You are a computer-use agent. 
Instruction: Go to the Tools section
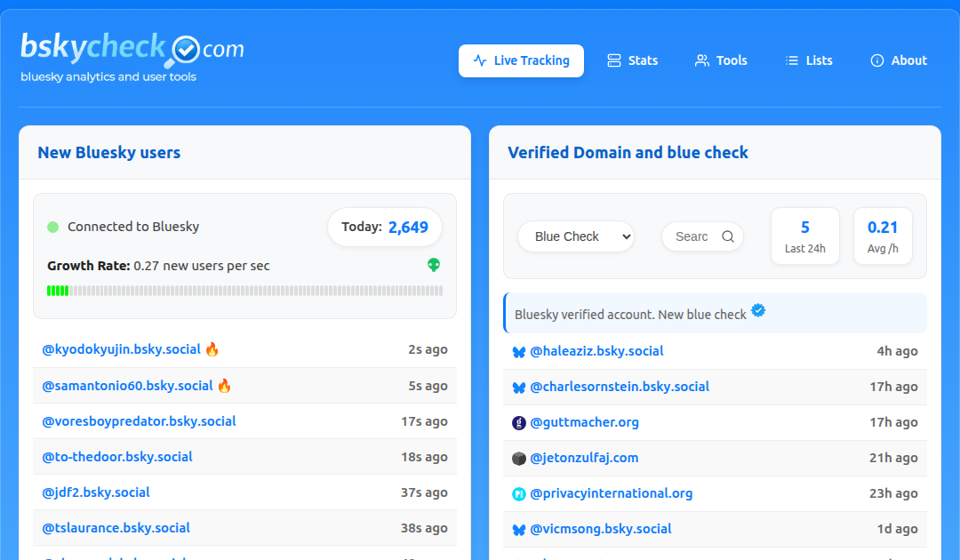pyautogui.click(x=721, y=60)
